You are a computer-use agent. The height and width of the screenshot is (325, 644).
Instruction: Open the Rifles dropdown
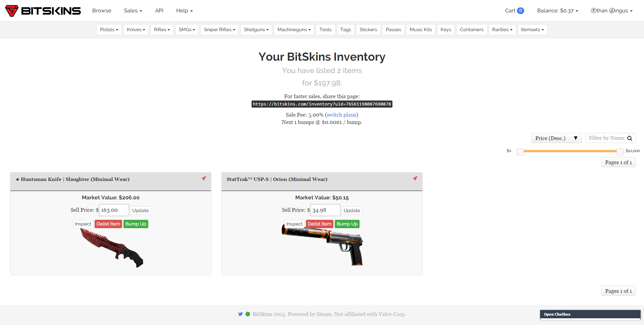(162, 29)
